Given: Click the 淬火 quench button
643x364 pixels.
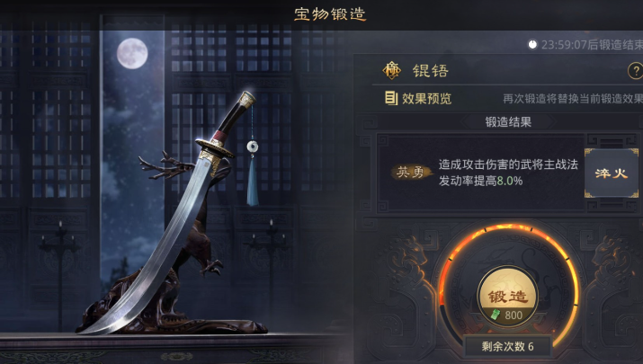Looking at the screenshot, I should tap(612, 173).
